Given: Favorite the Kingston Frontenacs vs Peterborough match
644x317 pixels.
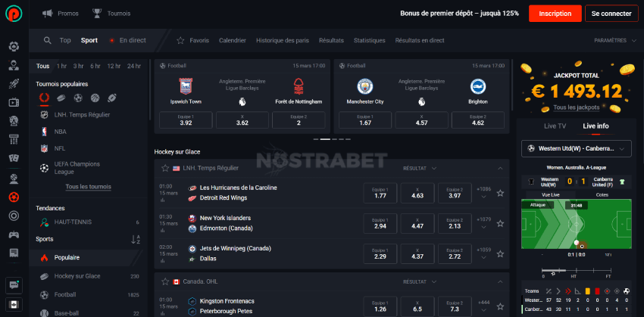Looking at the screenshot, I should [x=500, y=306].
